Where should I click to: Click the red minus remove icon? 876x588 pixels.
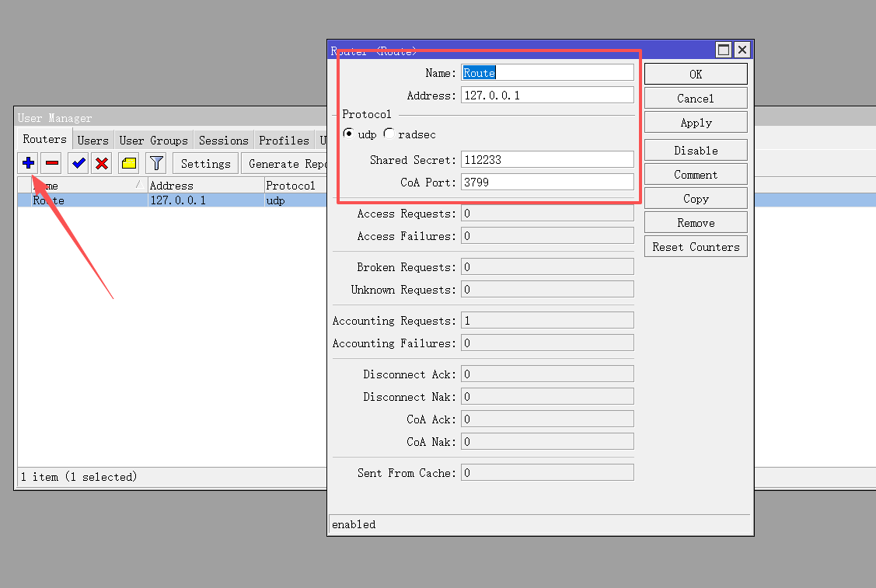(x=51, y=163)
